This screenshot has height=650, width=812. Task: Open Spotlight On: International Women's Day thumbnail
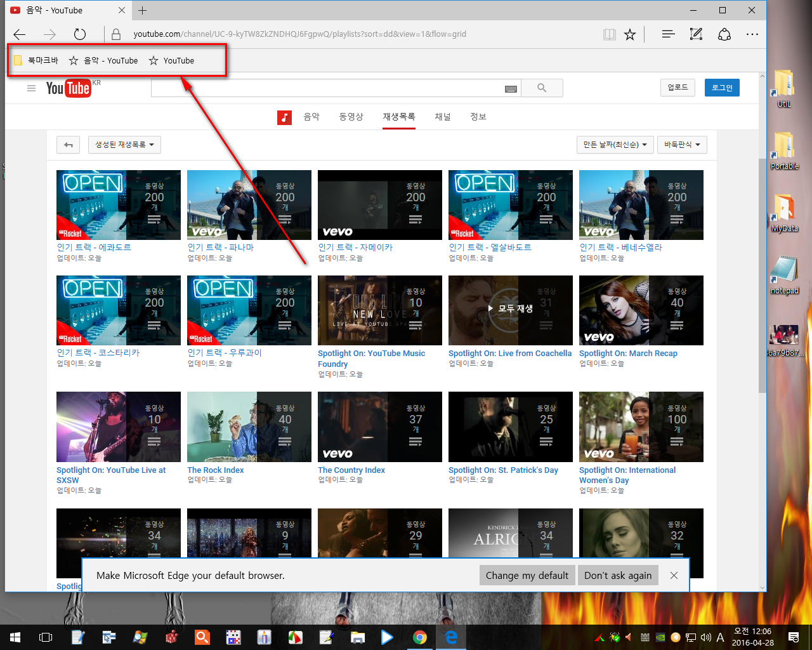[x=641, y=427]
